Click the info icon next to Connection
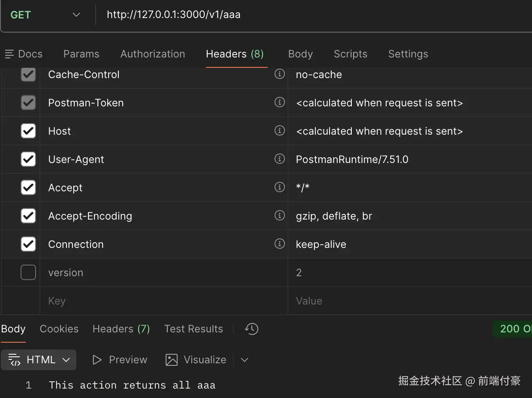 [280, 244]
